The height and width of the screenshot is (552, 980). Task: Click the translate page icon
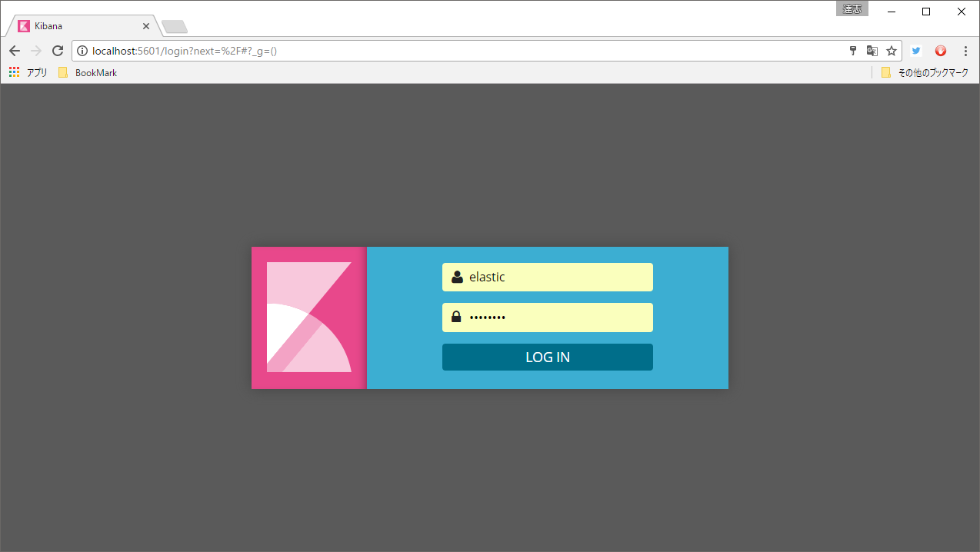click(872, 51)
